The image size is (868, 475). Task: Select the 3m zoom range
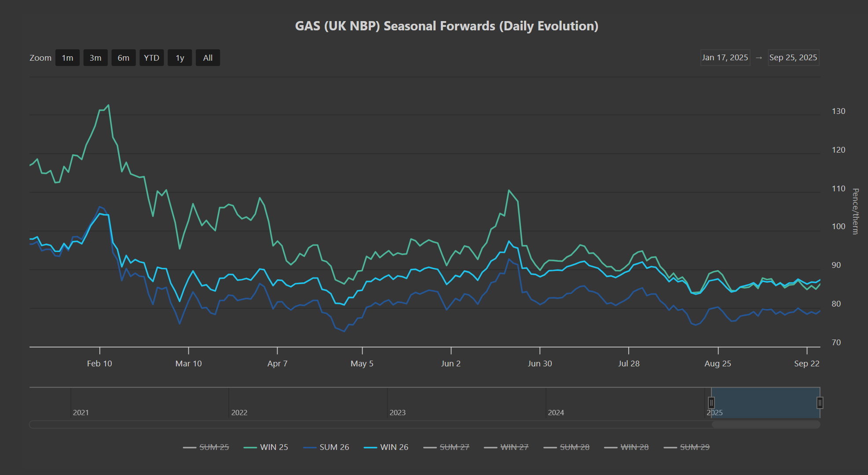point(95,58)
